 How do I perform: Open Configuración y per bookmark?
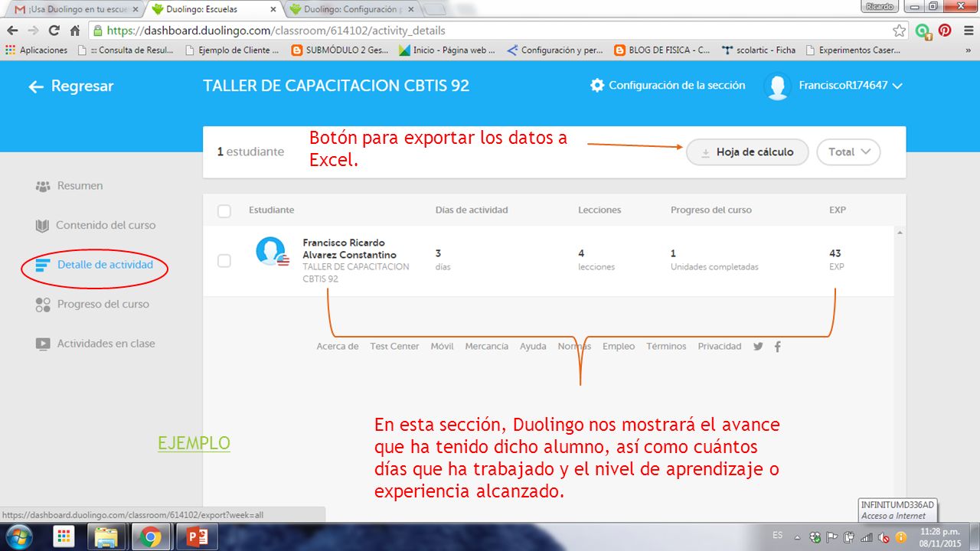[x=555, y=50]
